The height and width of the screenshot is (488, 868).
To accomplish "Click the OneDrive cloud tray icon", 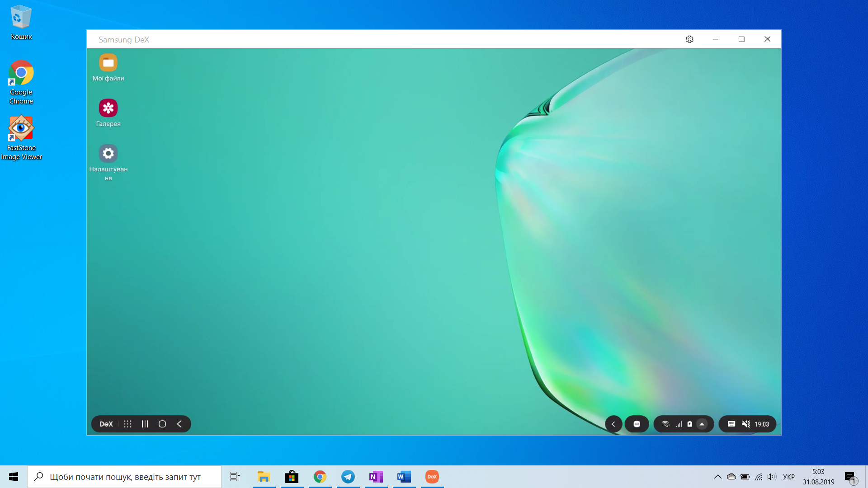I will click(x=731, y=477).
